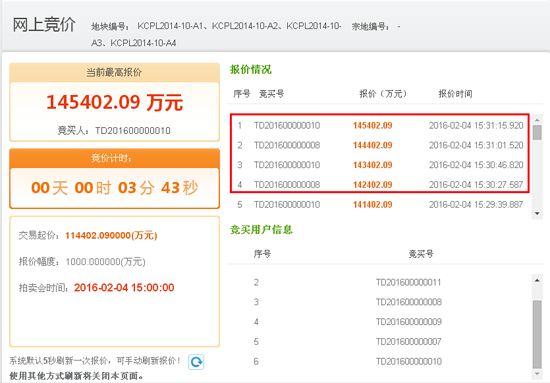Click the manual refresh bid icon

click(x=196, y=362)
